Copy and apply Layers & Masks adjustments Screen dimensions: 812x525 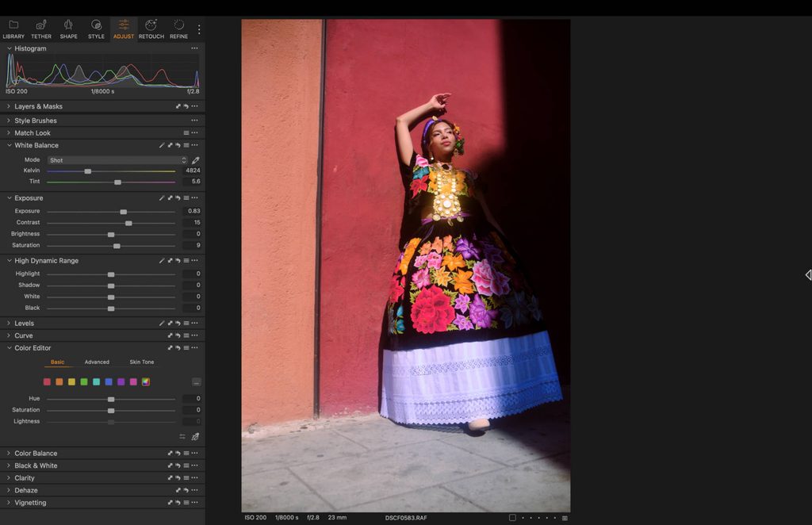[x=178, y=106]
